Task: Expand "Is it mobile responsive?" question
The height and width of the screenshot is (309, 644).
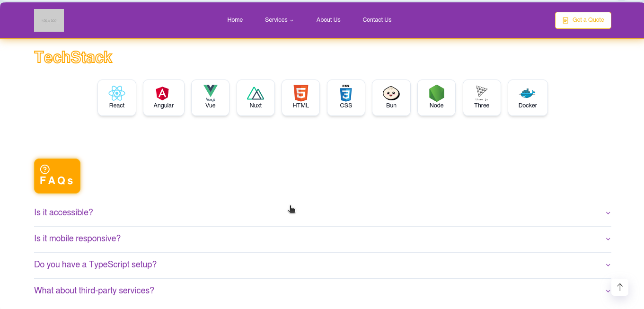Action: point(322,238)
